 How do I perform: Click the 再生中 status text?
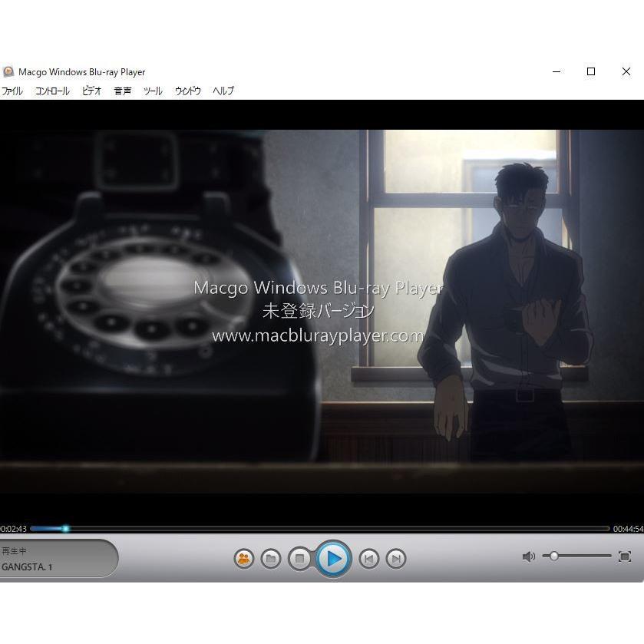click(x=14, y=551)
